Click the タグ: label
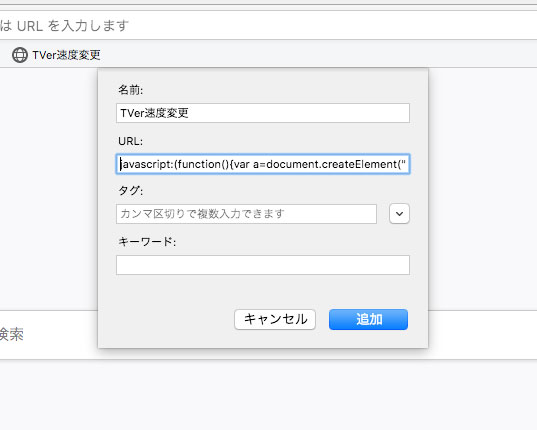 [130, 190]
